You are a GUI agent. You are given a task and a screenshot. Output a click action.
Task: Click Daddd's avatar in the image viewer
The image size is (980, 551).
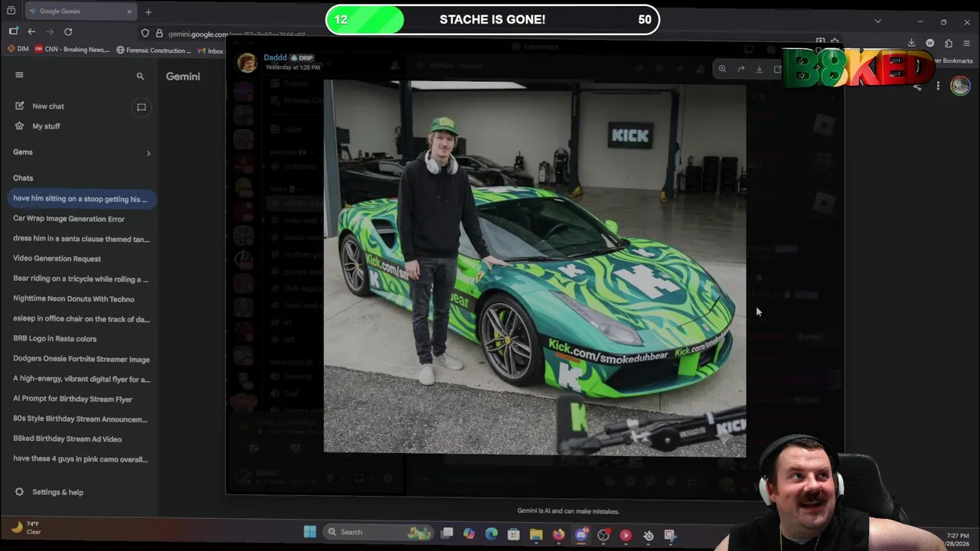tap(247, 63)
